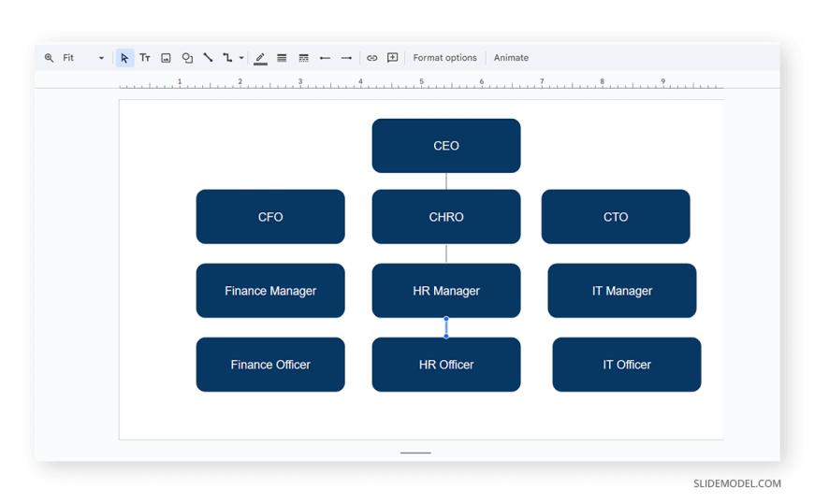
Task: Open Format options
Action: pos(445,58)
